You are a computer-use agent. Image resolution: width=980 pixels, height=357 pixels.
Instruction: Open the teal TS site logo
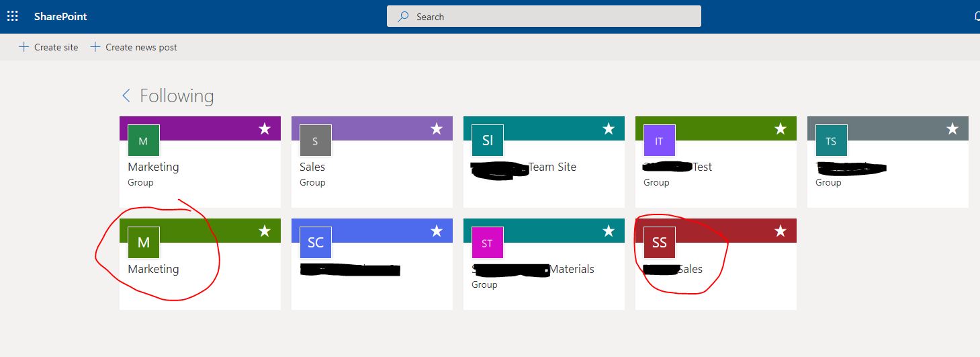(832, 141)
